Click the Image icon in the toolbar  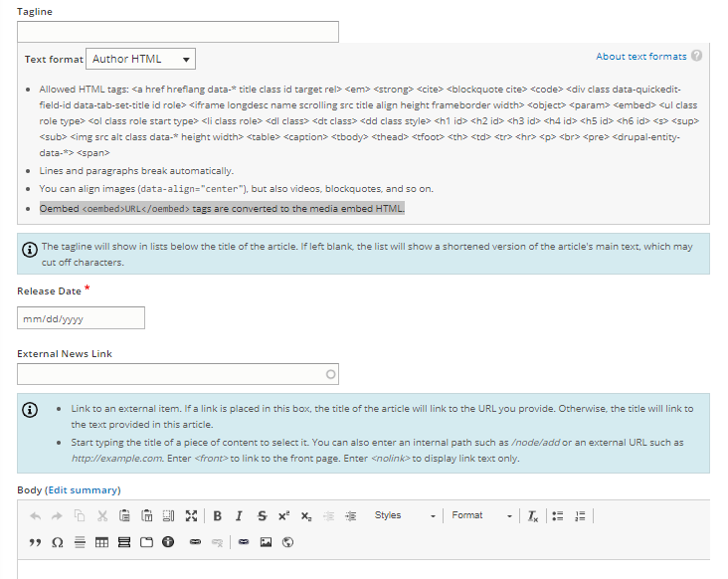266,542
